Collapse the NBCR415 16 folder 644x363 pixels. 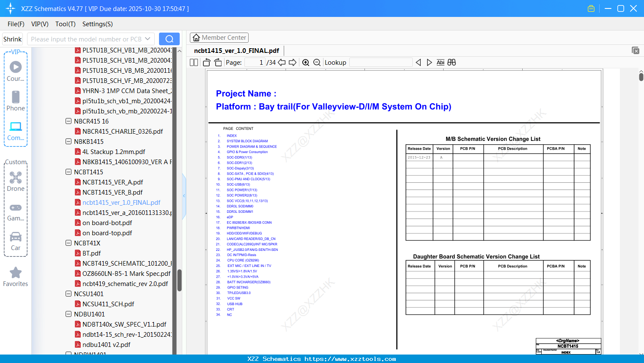pos(69,121)
